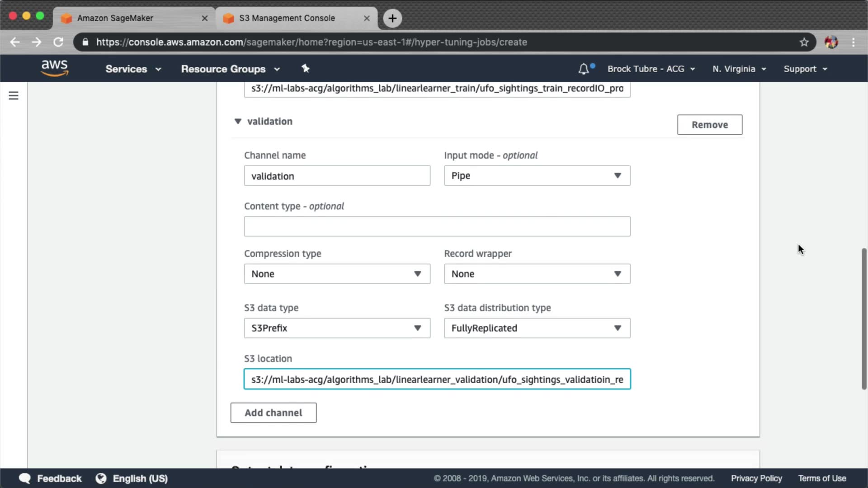This screenshot has width=868, height=488.
Task: Open Chrome profile avatar icon
Action: point(831,42)
